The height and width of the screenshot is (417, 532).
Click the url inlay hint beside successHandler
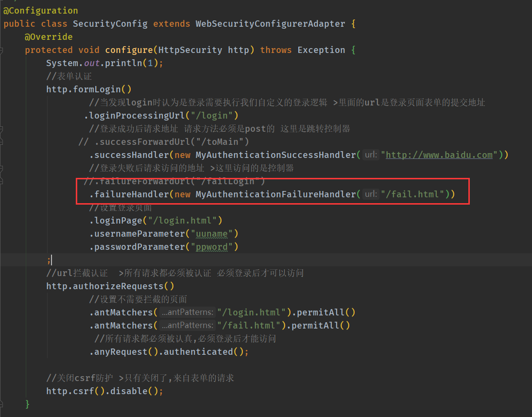[x=370, y=155]
